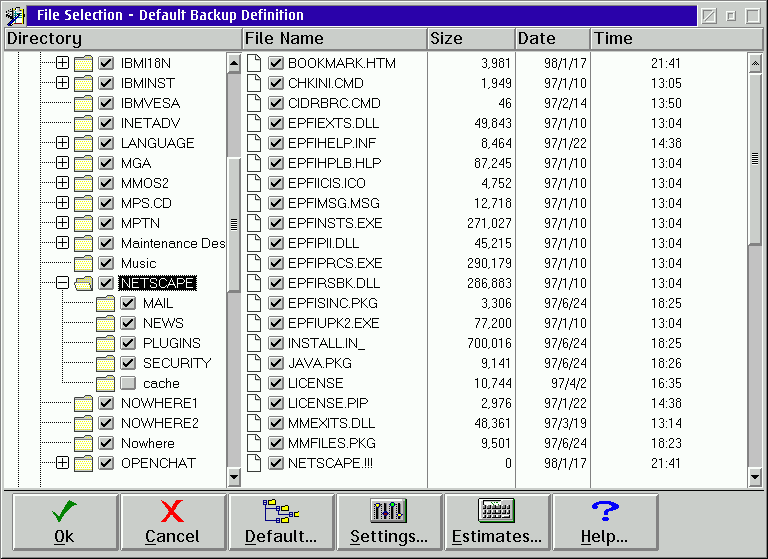Click the file list scroll-up arrow
The width and height of the screenshot is (768, 559).
(x=755, y=63)
